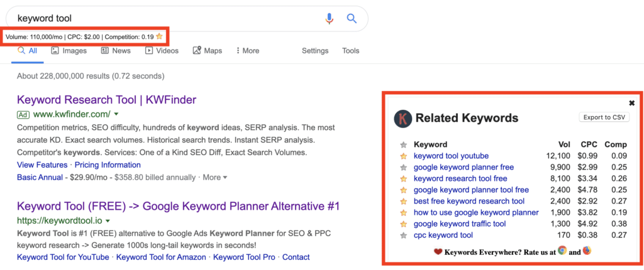Screen dimensions: 644x270
Task: Close the Related Keywords panel
Action: [631, 103]
